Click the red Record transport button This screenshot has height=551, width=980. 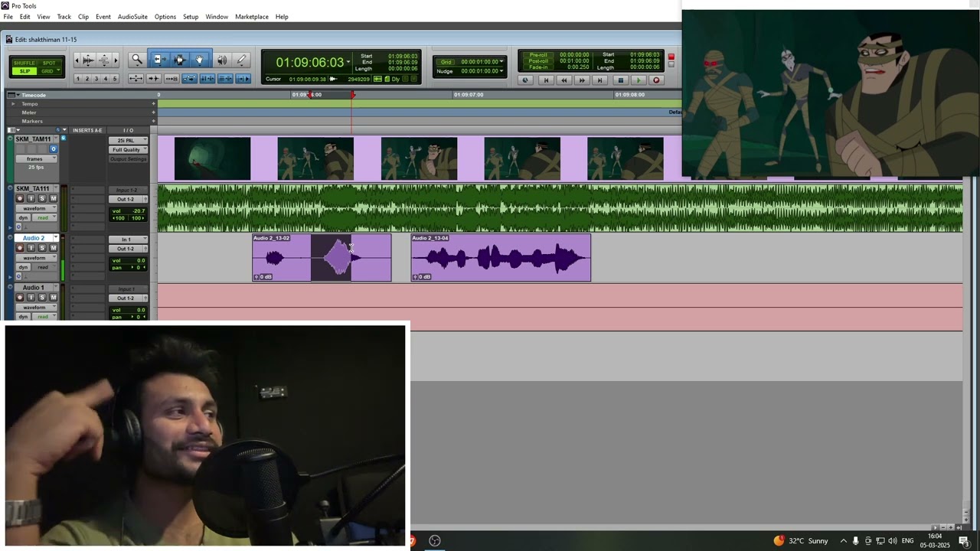coord(656,80)
